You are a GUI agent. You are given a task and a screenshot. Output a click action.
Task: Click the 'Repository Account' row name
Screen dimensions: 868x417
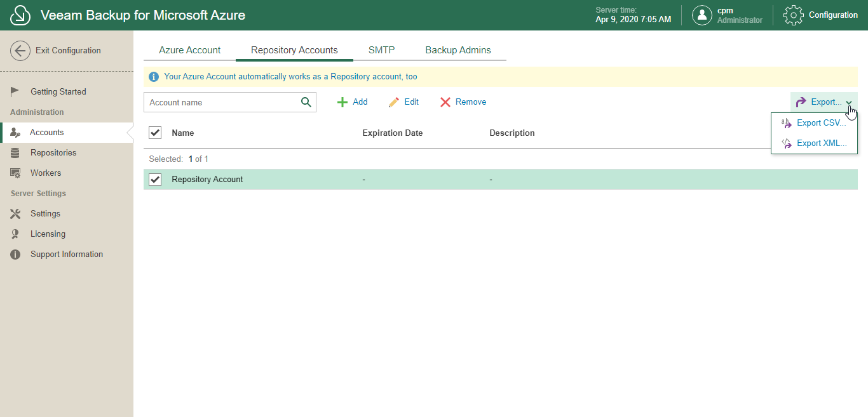click(x=207, y=180)
